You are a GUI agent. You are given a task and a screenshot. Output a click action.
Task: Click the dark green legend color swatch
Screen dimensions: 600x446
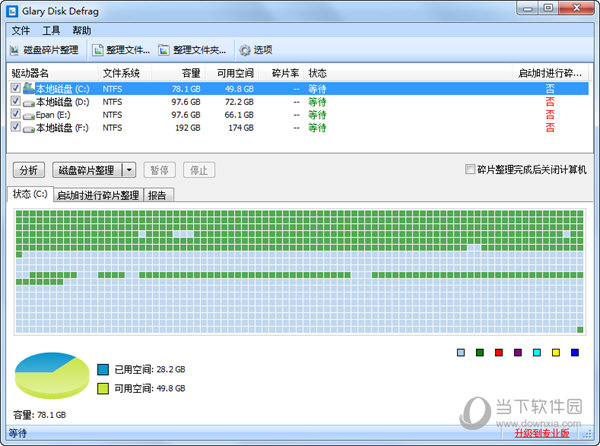tap(480, 352)
